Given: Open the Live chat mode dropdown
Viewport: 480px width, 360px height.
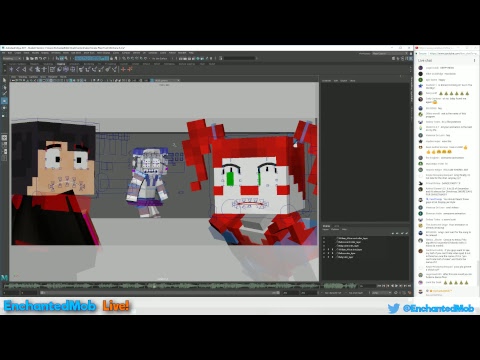Looking at the screenshot, I should pos(425,60).
